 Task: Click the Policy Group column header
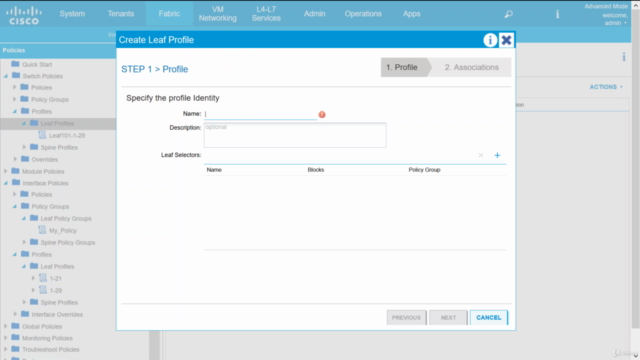coord(424,170)
